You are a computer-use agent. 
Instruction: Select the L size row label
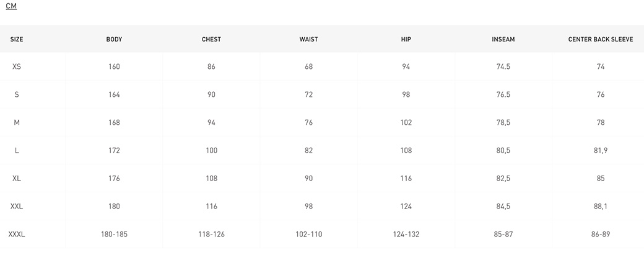[x=17, y=151]
